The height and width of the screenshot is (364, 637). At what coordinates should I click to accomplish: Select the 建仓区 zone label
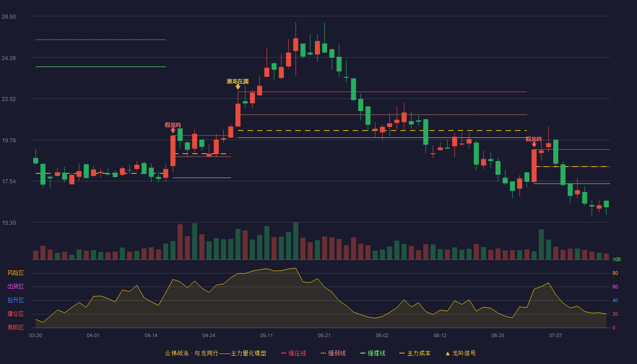15,314
